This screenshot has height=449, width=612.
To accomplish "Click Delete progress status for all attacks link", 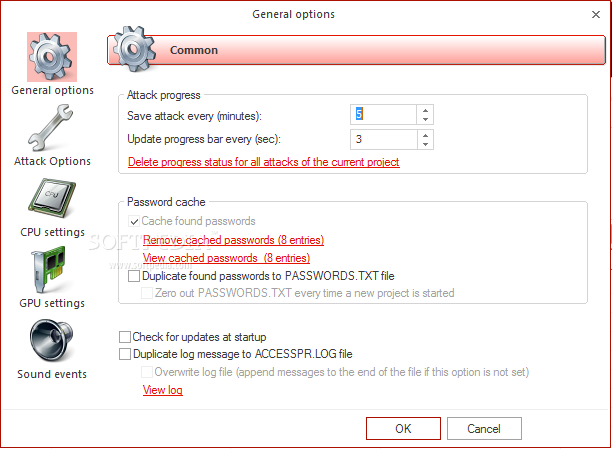I will pos(263,162).
